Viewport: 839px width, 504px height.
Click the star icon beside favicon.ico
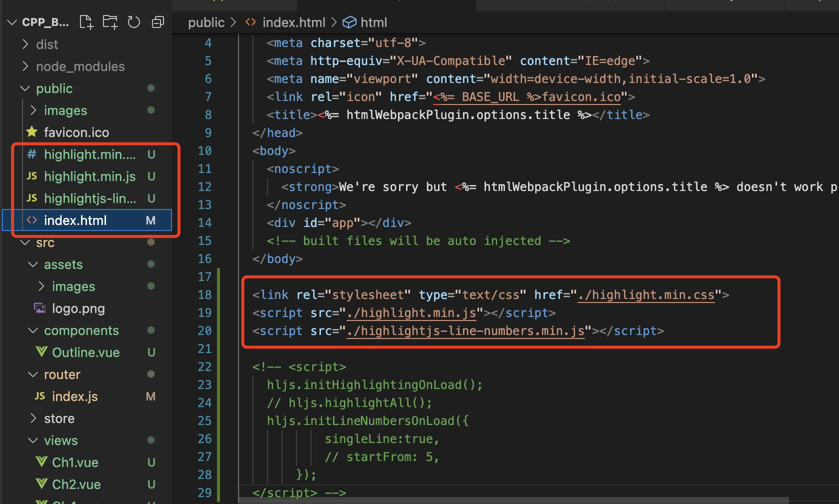pos(32,132)
